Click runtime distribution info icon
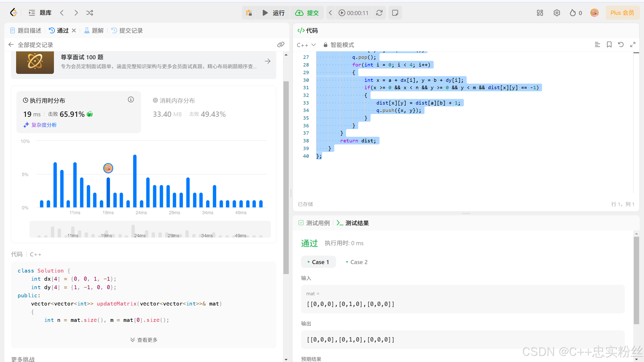Viewport: 644px width, 362px height. pos(131,100)
